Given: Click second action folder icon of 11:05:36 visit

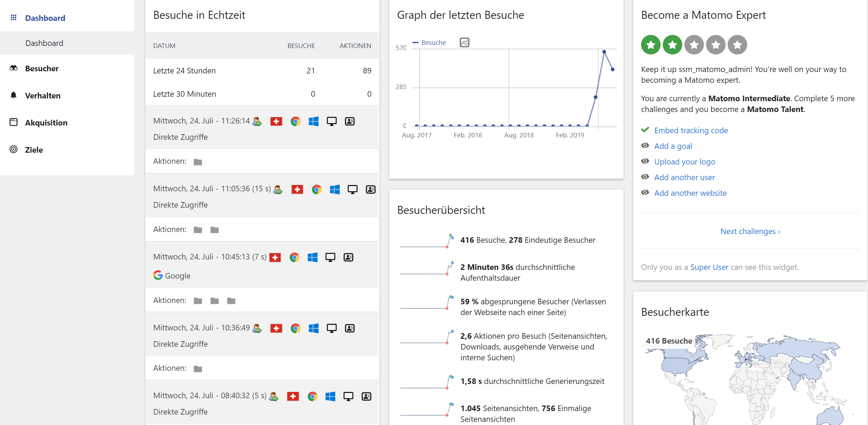Looking at the screenshot, I should [215, 230].
